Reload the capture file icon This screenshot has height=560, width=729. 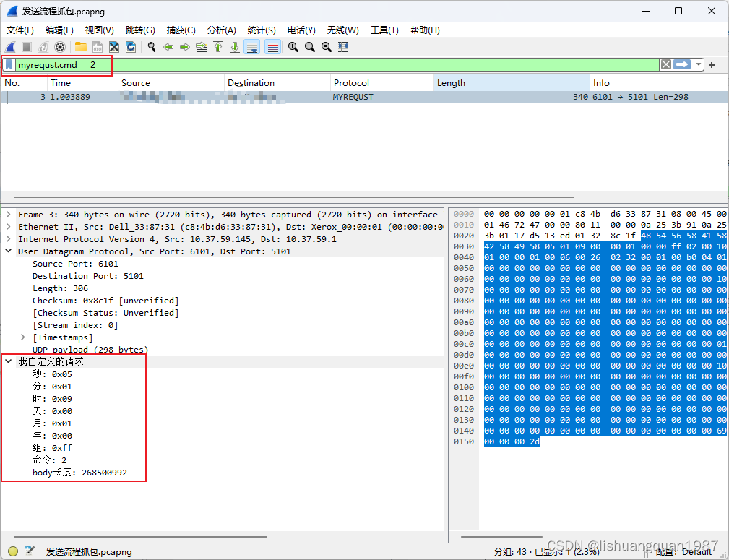pyautogui.click(x=131, y=47)
